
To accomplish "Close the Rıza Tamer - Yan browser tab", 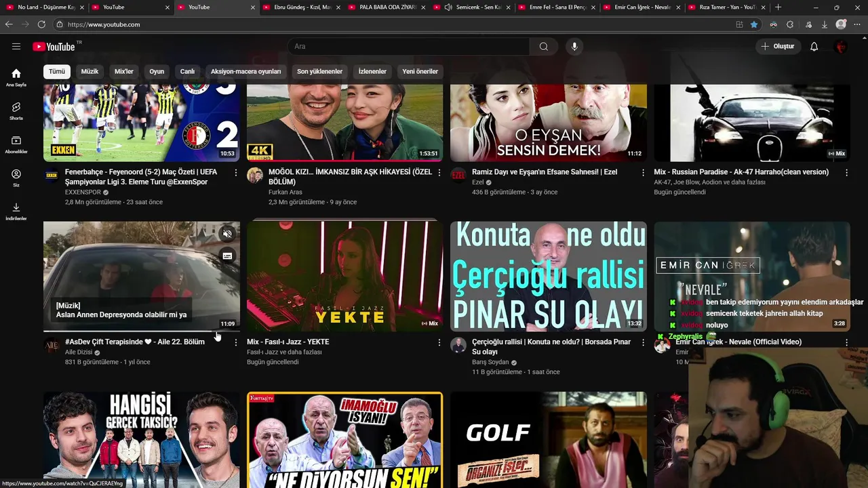I will click(762, 7).
